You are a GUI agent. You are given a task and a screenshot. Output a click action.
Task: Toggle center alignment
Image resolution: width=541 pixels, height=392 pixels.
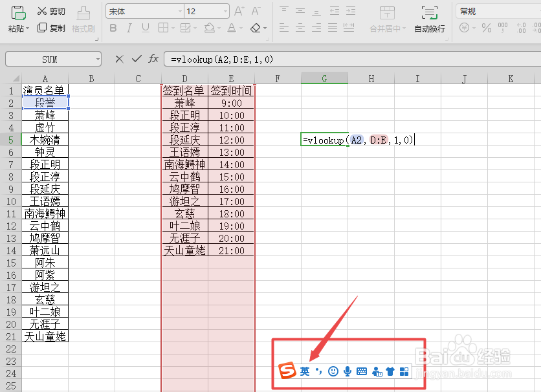pos(300,27)
